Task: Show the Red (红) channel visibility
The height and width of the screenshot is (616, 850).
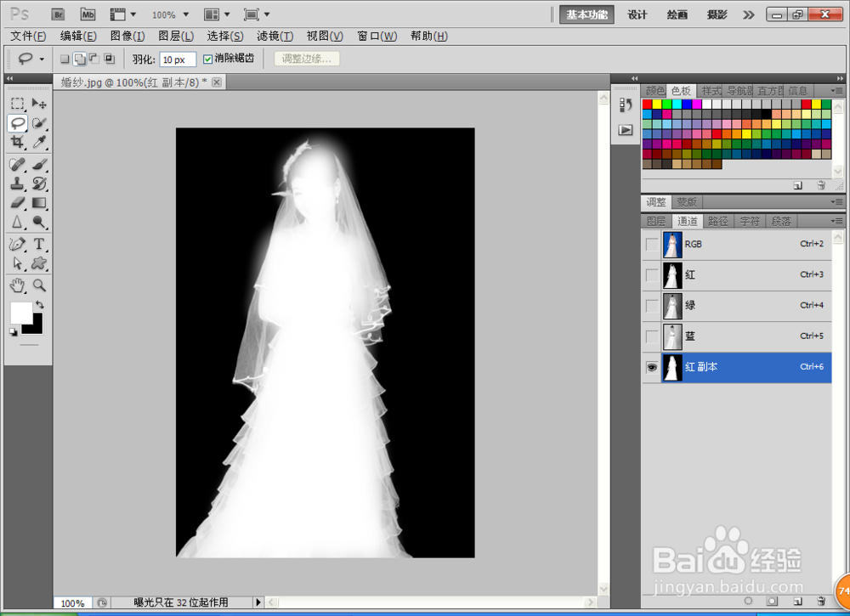Action: [652, 274]
